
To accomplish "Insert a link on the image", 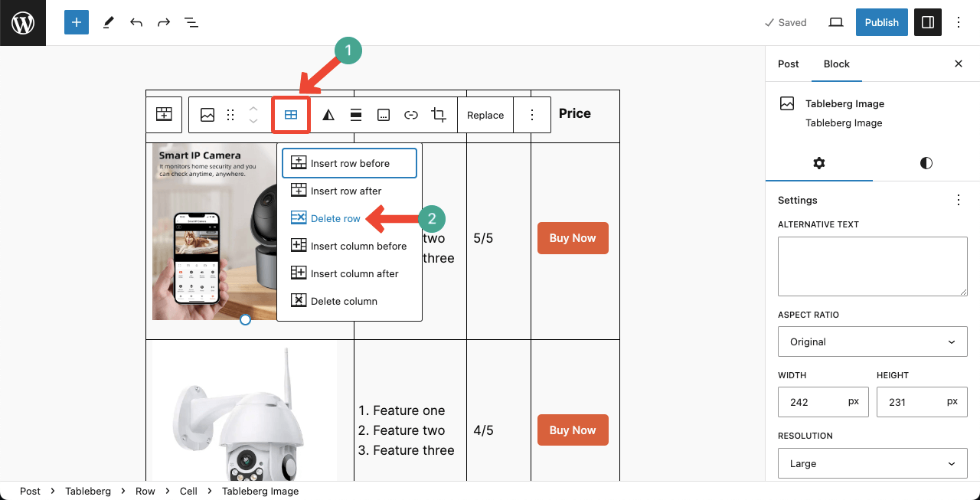I will tap(411, 114).
